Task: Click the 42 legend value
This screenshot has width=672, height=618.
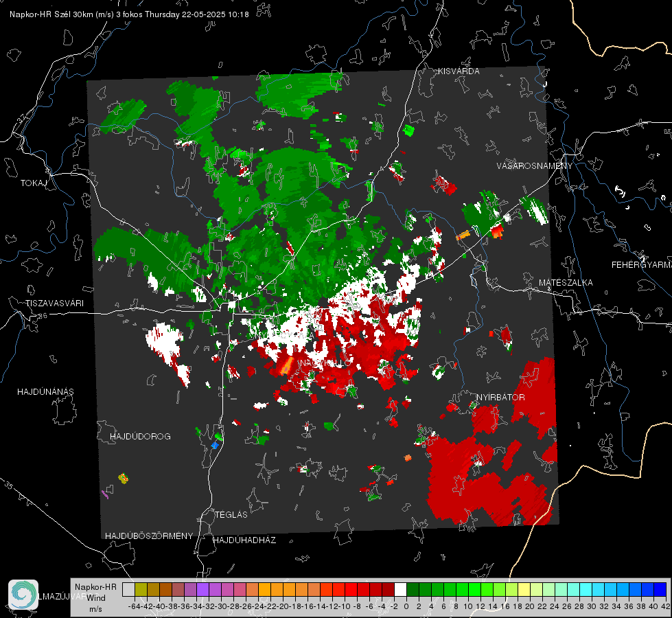Action: (665, 606)
